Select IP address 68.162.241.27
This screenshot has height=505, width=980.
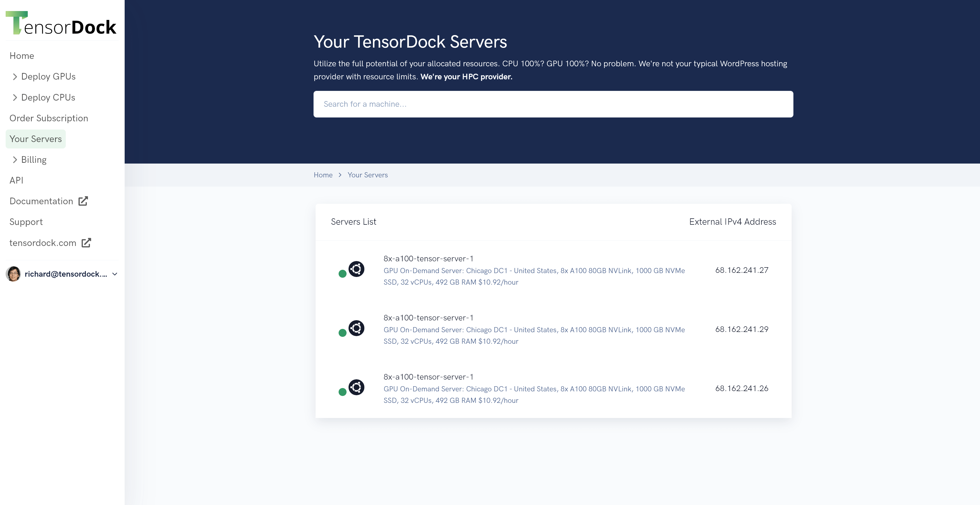pyautogui.click(x=742, y=270)
